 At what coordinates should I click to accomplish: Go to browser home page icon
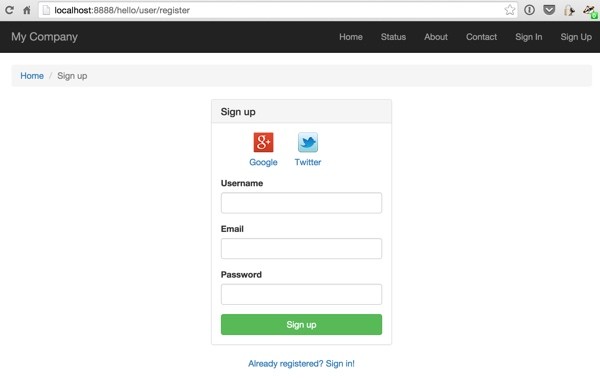click(x=27, y=10)
